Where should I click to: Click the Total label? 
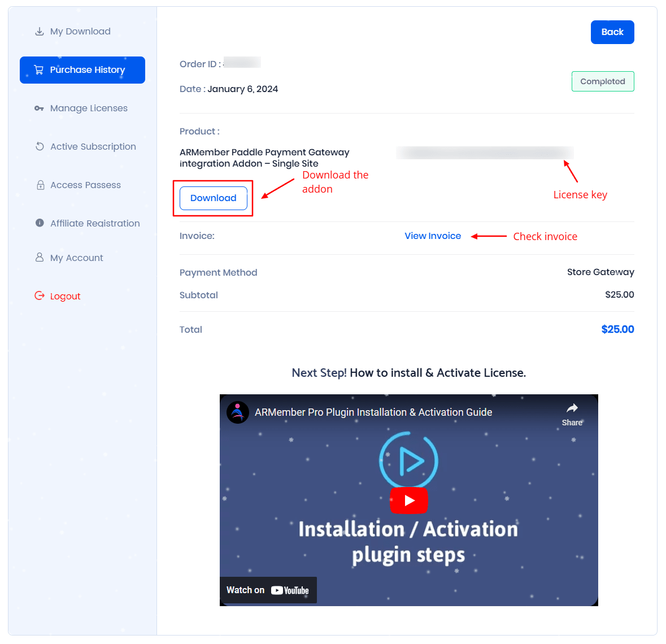point(191,330)
